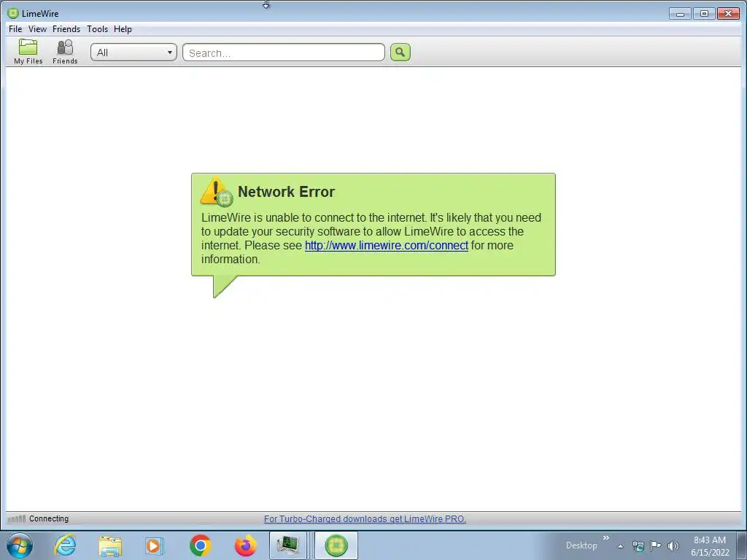Viewport: 747px width, 560px height.
Task: Open Firefox from taskbar
Action: point(246,545)
